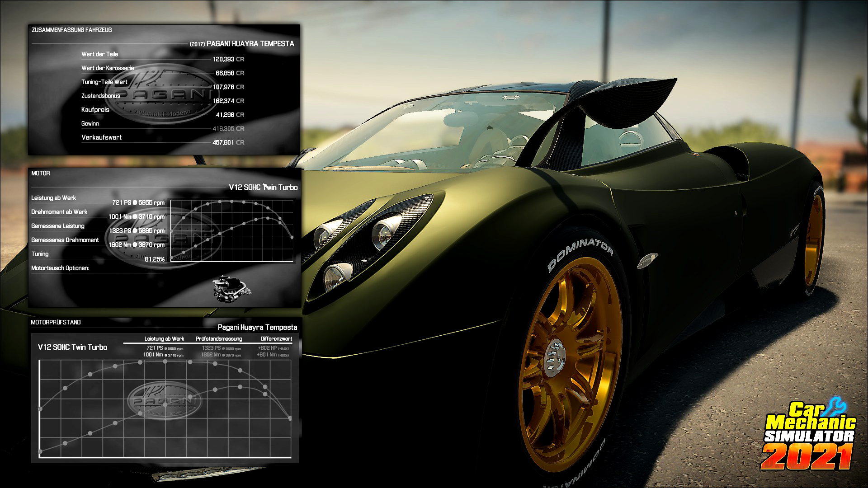Click the Pagani emblem in dyno graph

pos(164,400)
